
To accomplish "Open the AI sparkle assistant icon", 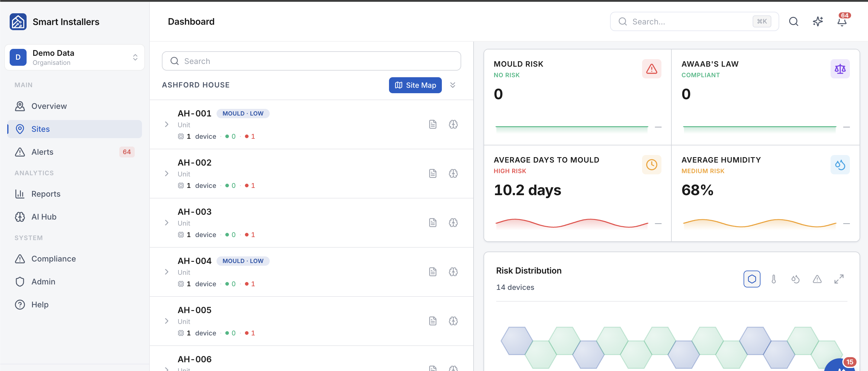I will coord(818,21).
